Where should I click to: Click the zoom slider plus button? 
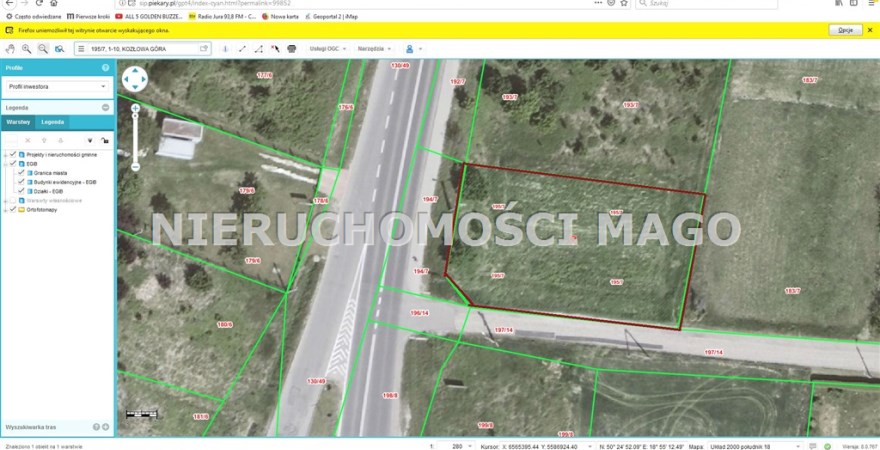click(135, 108)
